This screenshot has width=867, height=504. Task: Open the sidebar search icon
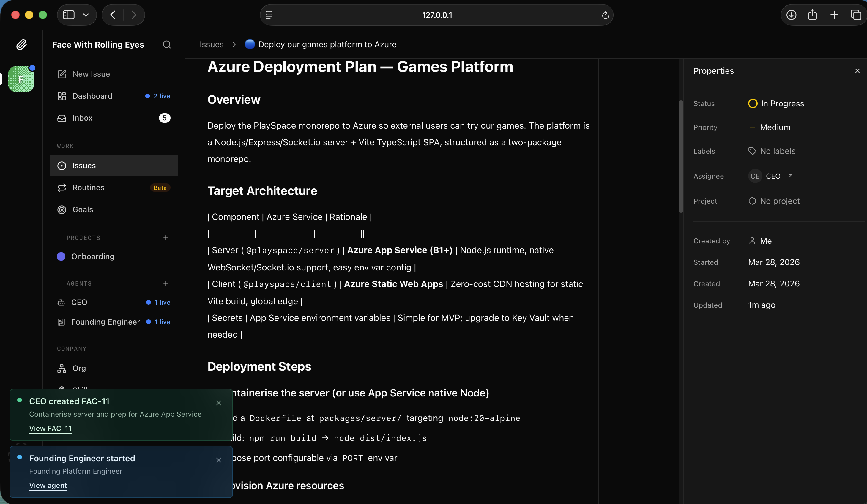click(x=167, y=45)
